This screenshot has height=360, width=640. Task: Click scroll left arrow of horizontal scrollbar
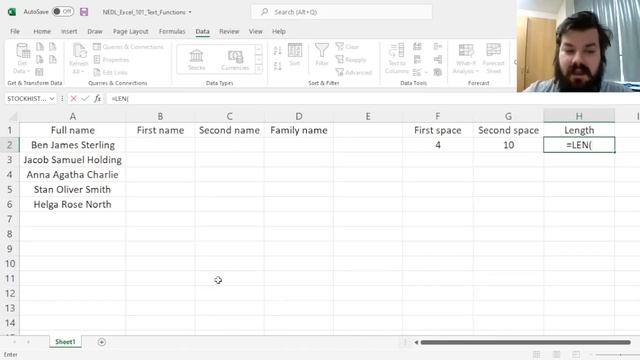(416, 342)
